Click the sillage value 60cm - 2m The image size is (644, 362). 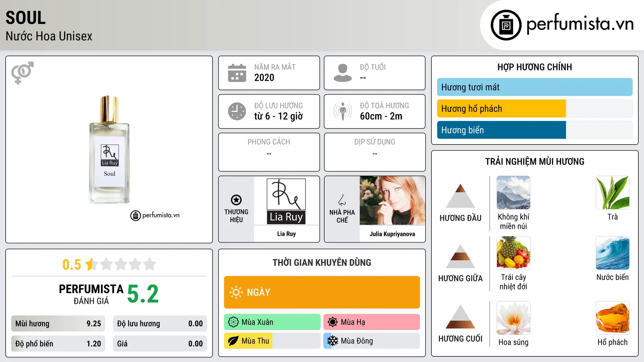click(381, 116)
